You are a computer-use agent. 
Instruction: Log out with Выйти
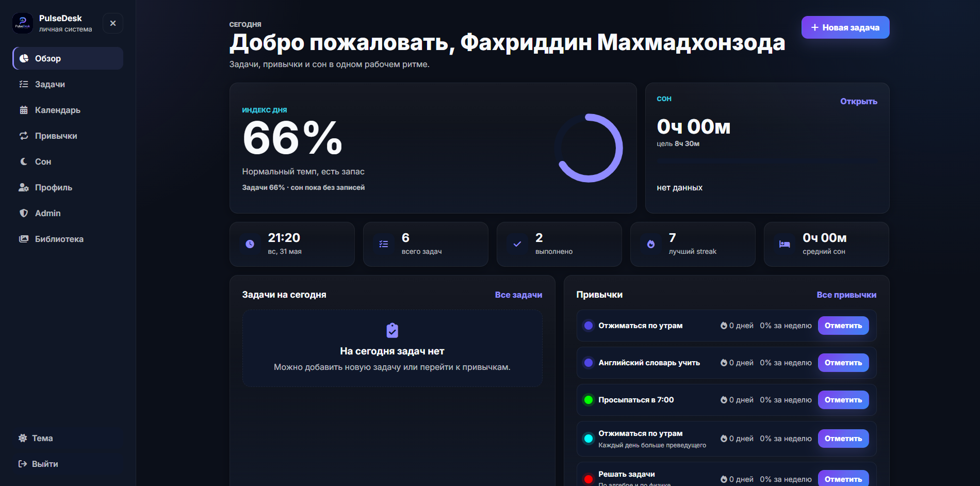pos(68,464)
